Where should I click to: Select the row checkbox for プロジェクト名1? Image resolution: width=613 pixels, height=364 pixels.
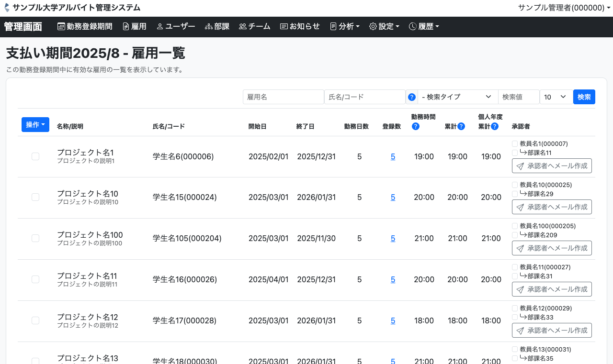coord(35,156)
